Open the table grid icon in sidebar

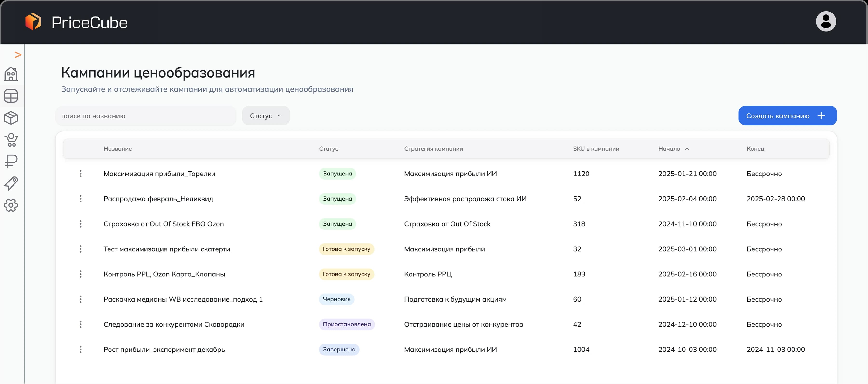(11, 96)
